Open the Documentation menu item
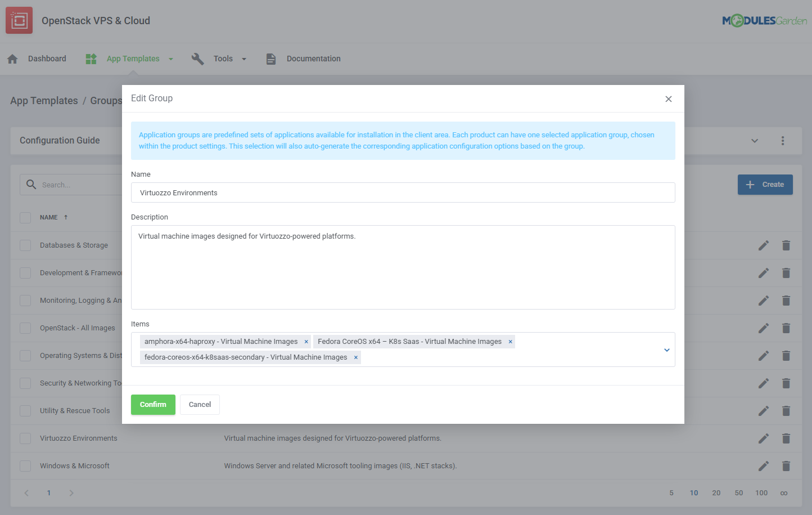Image resolution: width=812 pixels, height=515 pixels. [x=313, y=58]
